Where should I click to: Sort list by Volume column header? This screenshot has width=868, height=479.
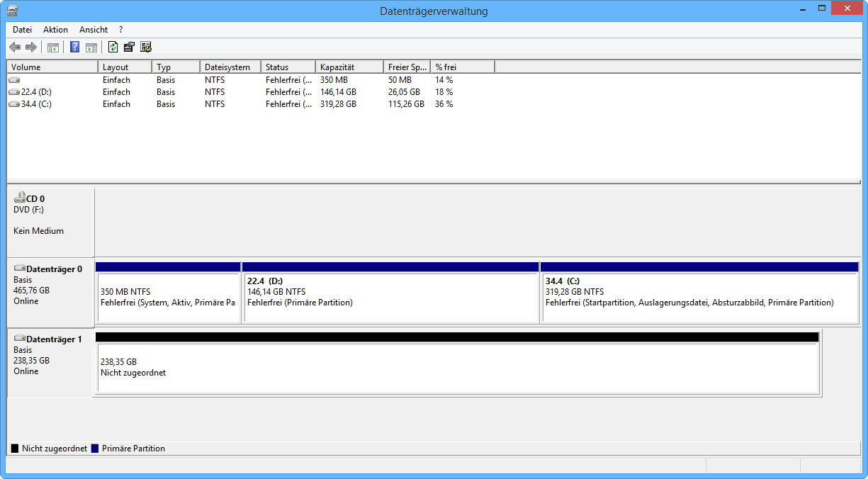click(52, 67)
